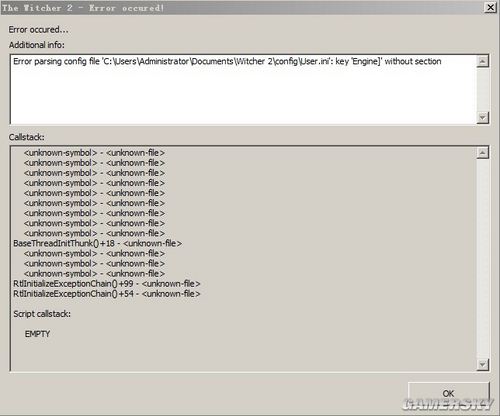
Task: Click down arrow of Callstack scrollbar
Action: click(x=483, y=364)
